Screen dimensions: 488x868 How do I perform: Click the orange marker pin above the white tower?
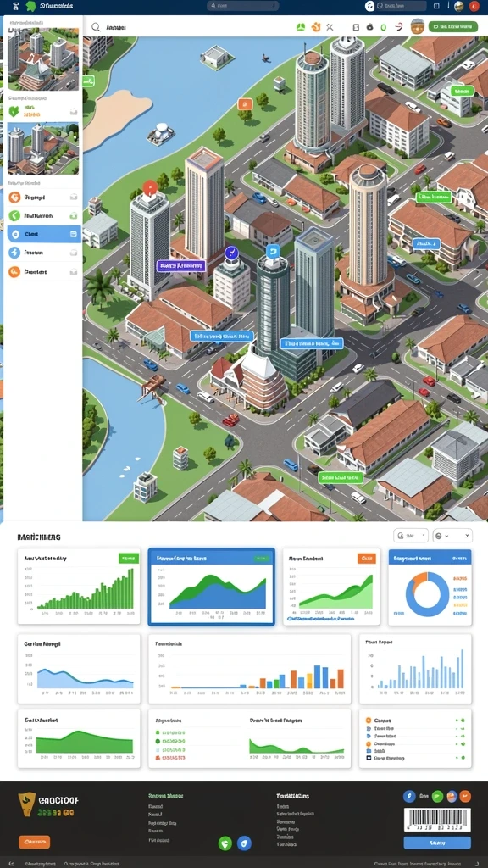pyautogui.click(x=149, y=188)
